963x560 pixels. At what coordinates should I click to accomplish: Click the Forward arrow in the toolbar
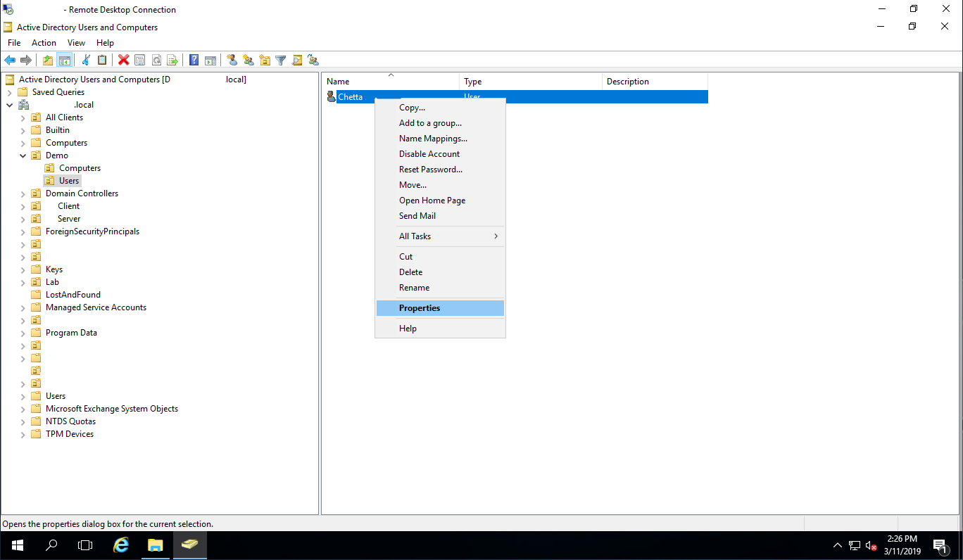pyautogui.click(x=26, y=61)
